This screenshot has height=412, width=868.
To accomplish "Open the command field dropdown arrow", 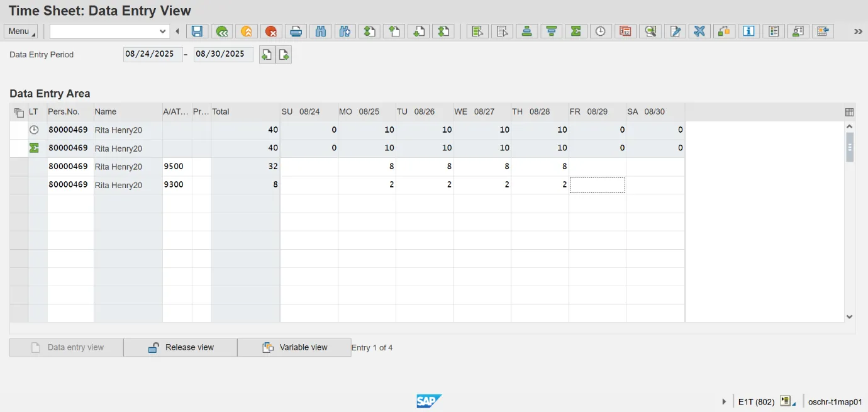I will pyautogui.click(x=163, y=31).
